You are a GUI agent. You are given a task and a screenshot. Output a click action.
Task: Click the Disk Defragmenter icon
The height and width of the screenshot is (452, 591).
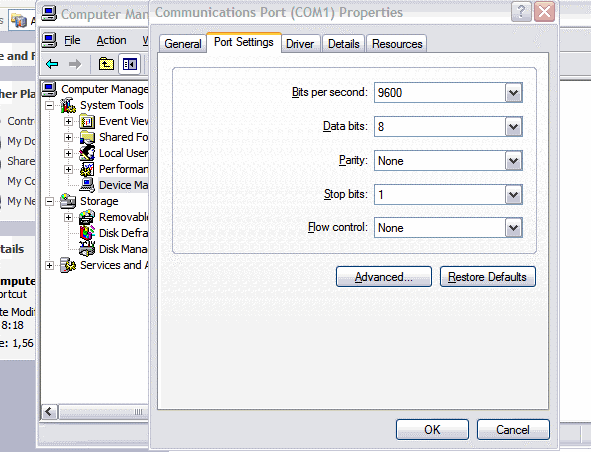coord(87,233)
